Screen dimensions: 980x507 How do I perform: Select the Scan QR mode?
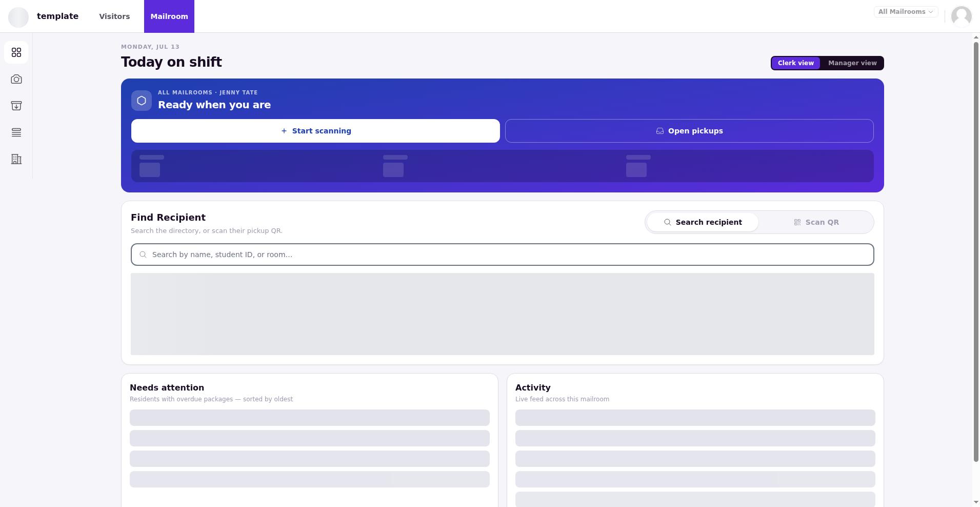pos(816,222)
